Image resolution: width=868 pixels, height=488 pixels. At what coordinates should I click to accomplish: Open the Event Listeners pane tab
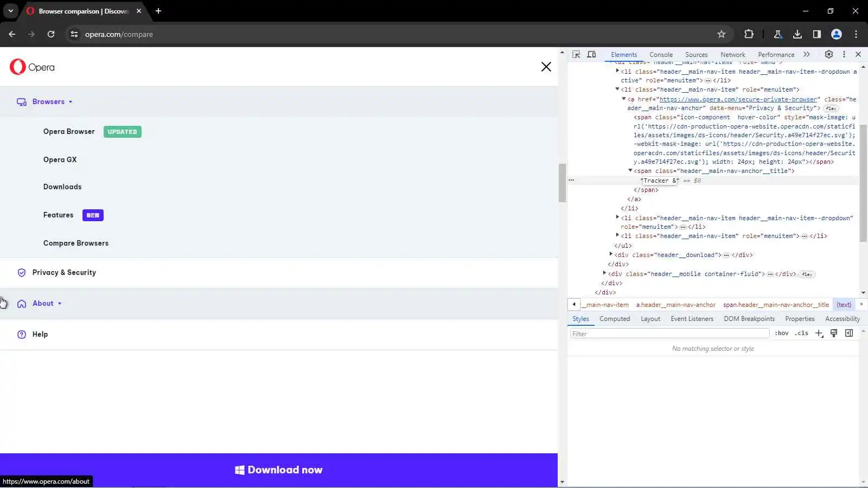click(x=692, y=319)
